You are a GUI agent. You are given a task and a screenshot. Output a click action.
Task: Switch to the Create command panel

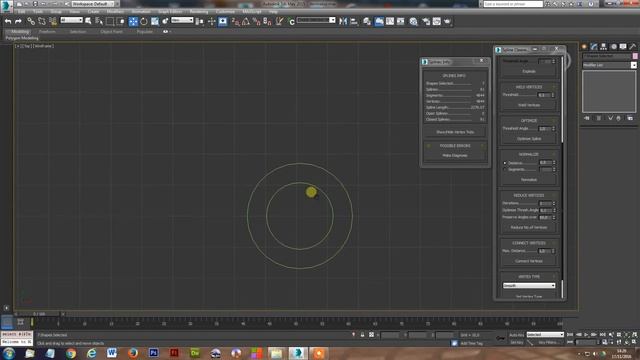(584, 47)
